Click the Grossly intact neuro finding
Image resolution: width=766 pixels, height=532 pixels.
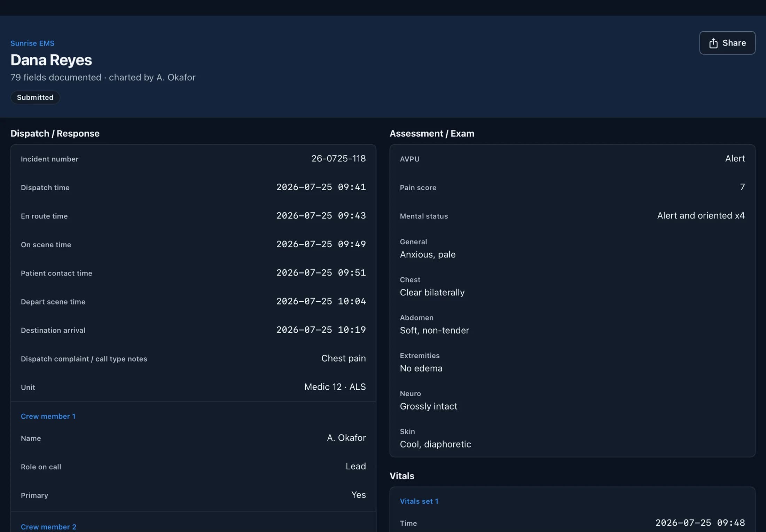(429, 406)
